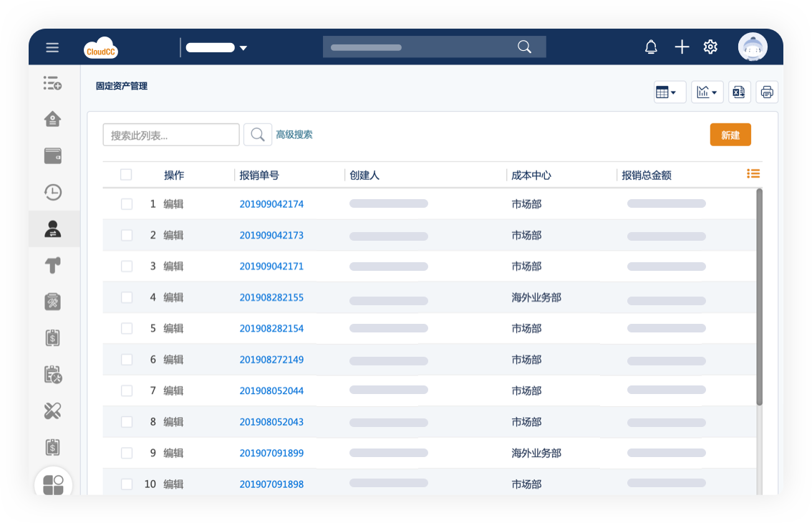The image size is (812, 523).
Task: Click the plus quick-create icon
Action: [x=682, y=47]
